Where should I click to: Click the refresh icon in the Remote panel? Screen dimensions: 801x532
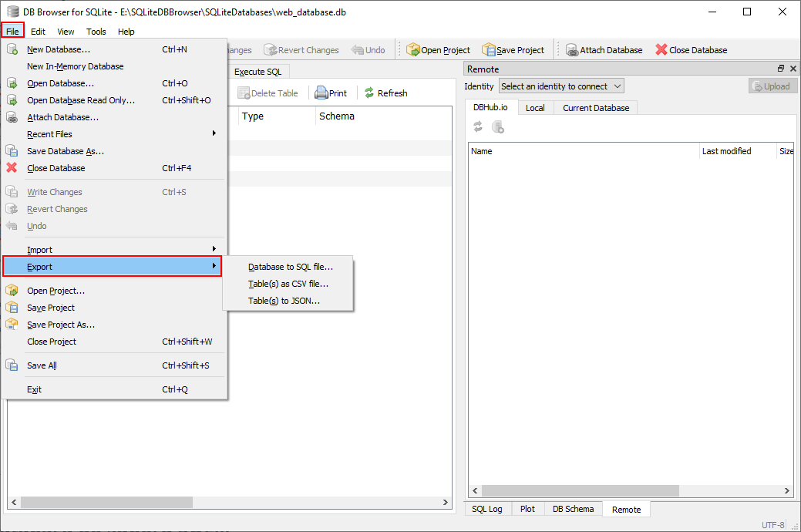(x=479, y=127)
